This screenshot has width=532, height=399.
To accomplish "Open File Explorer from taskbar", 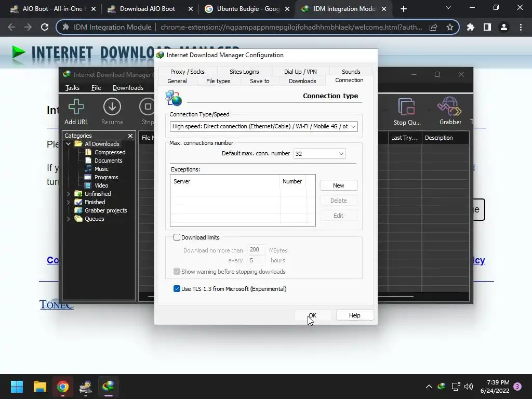I will [x=39, y=387].
